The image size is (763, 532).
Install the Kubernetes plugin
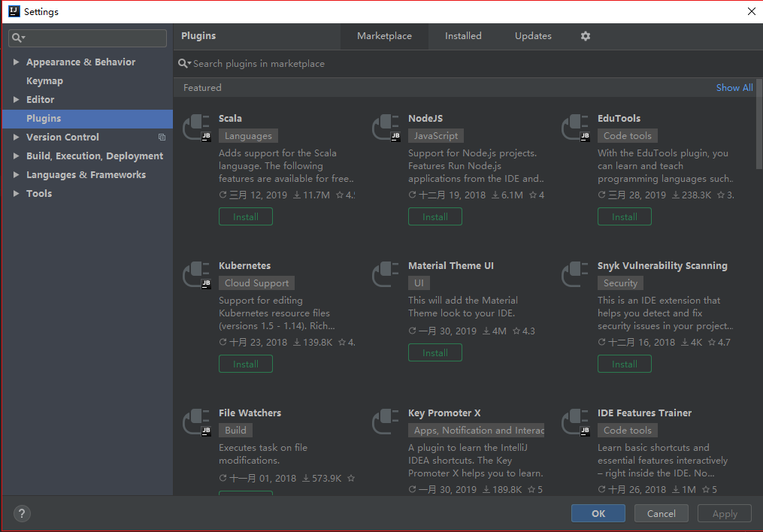[x=246, y=364]
